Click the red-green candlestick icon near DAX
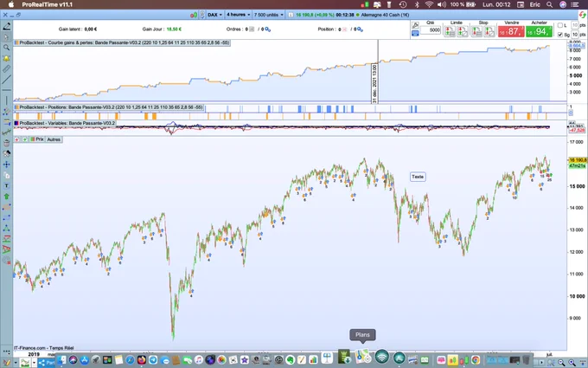 [x=194, y=15]
